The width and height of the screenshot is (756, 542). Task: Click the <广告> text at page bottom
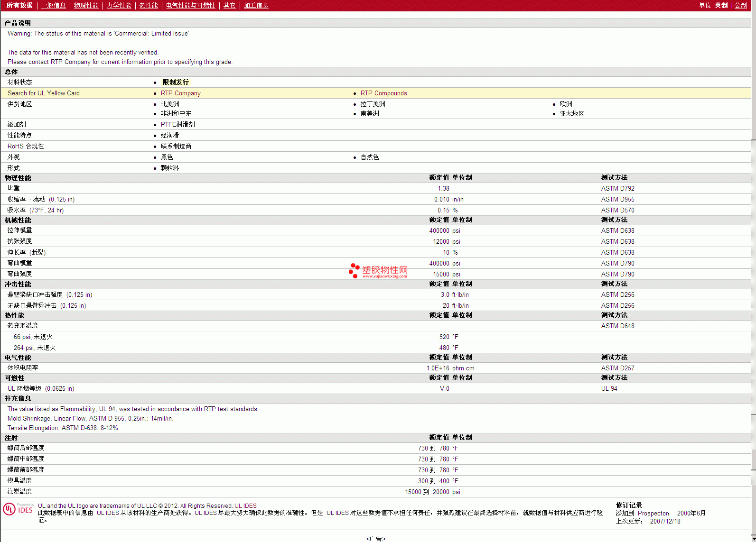pyautogui.click(x=375, y=539)
